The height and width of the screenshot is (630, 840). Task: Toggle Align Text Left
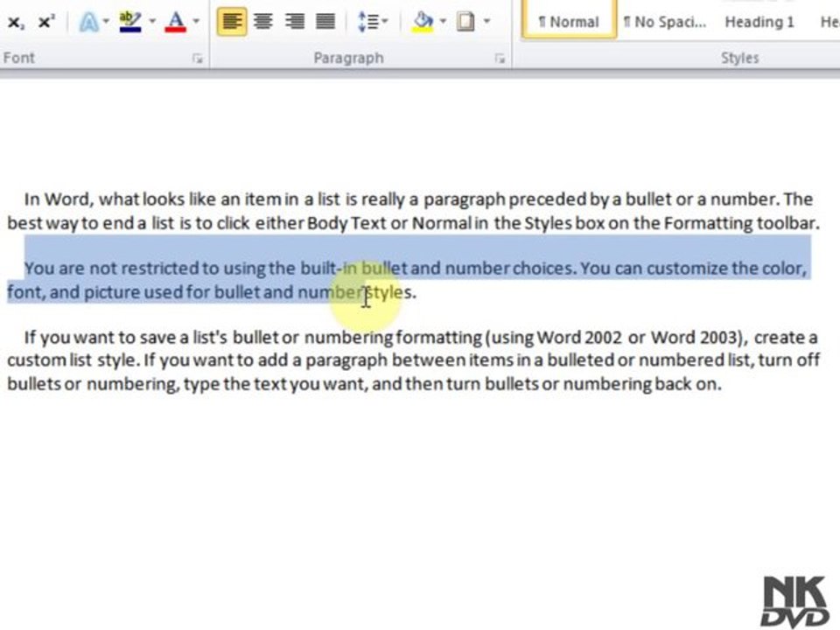(x=232, y=22)
